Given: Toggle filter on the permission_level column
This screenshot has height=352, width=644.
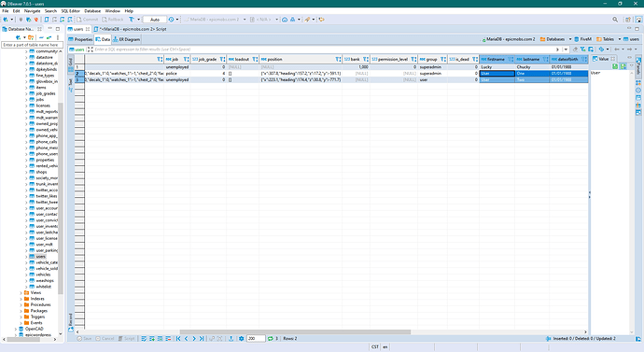Looking at the screenshot, I should point(413,59).
